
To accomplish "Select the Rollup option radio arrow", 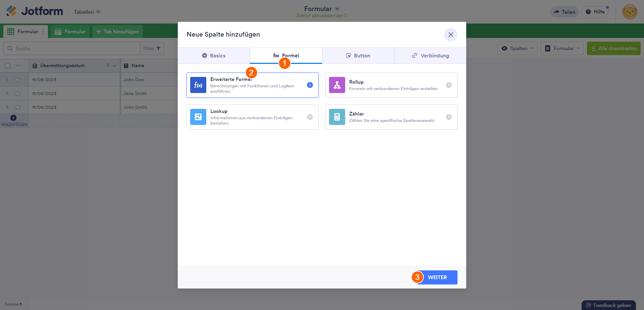I will [448, 85].
